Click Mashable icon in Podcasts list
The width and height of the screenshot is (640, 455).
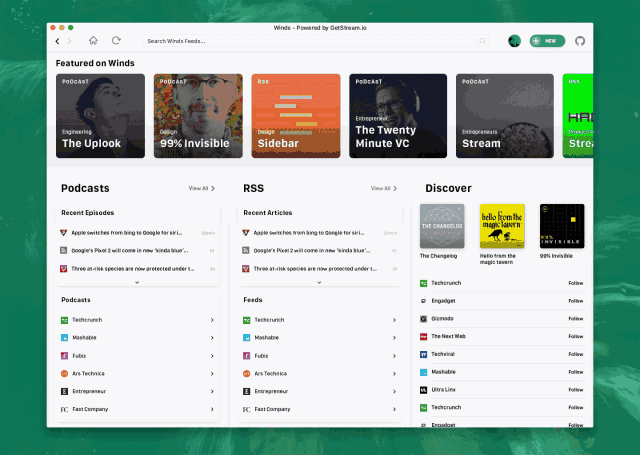coord(64,338)
